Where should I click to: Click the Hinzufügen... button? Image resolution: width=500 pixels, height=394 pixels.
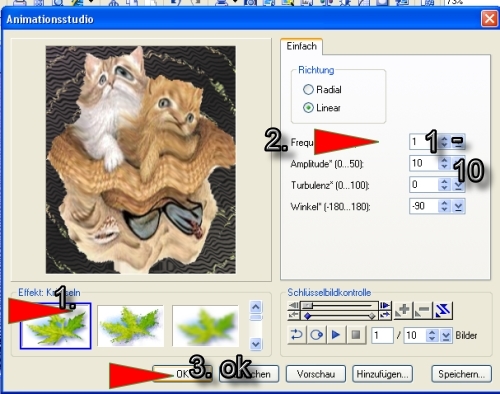click(382, 374)
